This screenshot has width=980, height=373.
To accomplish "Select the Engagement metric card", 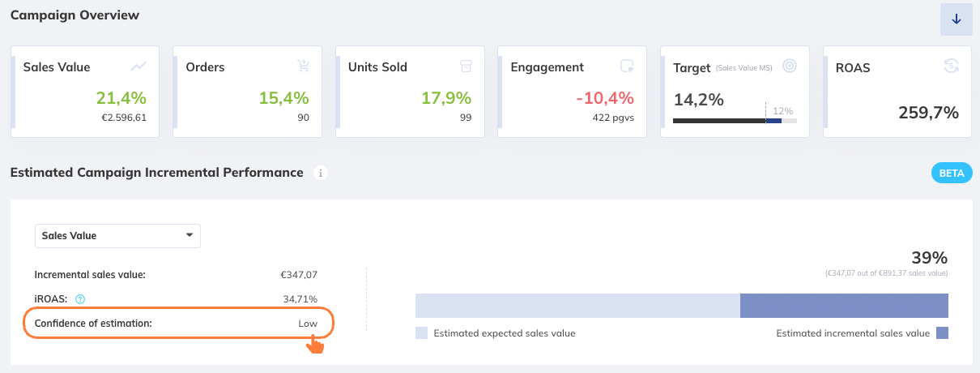I will pyautogui.click(x=572, y=92).
